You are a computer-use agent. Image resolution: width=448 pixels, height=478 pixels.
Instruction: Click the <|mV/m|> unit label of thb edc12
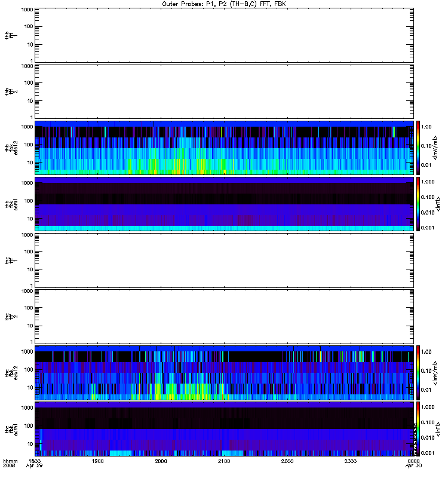[435, 148]
